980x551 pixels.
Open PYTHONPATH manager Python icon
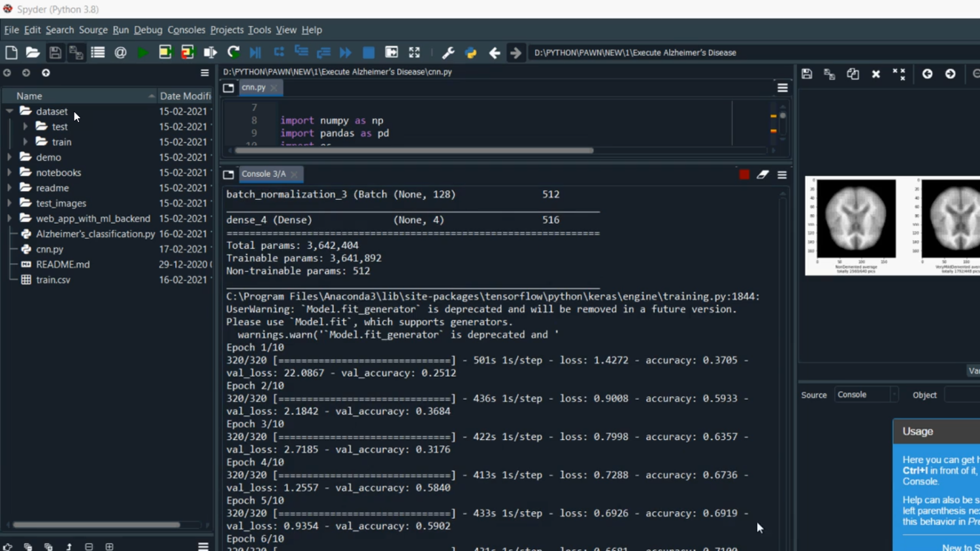coord(470,53)
